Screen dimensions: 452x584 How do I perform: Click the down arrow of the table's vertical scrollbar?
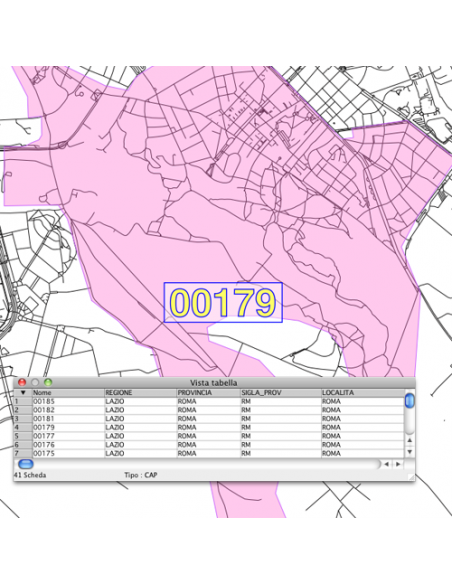(409, 452)
